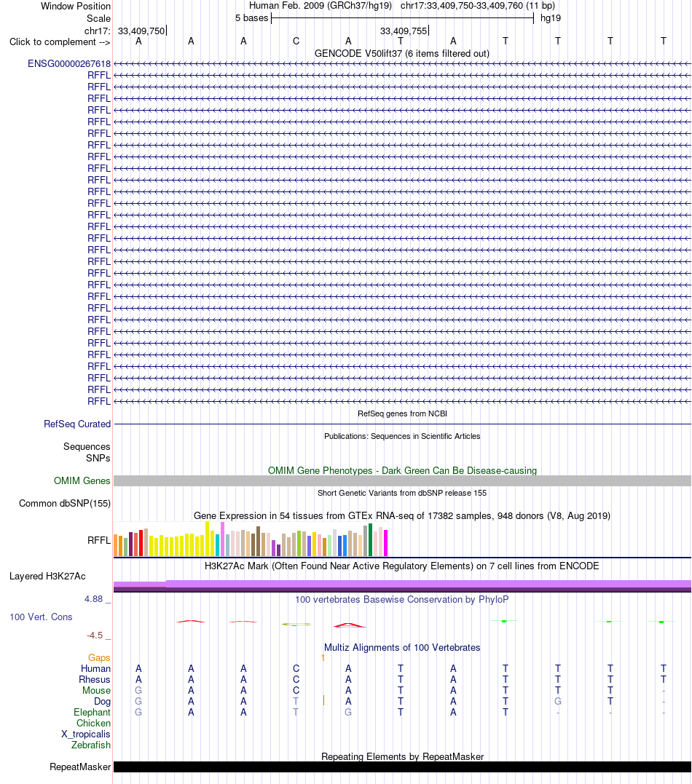The height and width of the screenshot is (784, 692).
Task: Click the GENCODE V50lift37 track title
Action: (402, 53)
